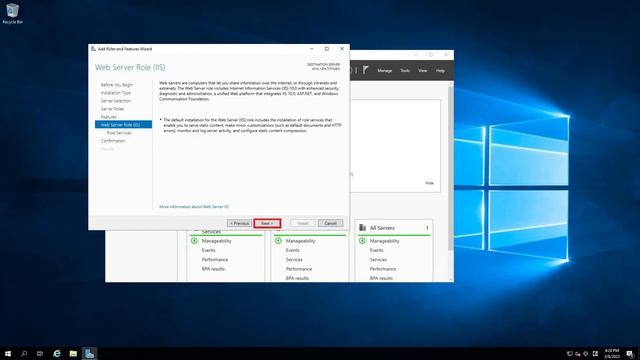
Task: Open the Manage menu in Server Manager
Action: 384,71
